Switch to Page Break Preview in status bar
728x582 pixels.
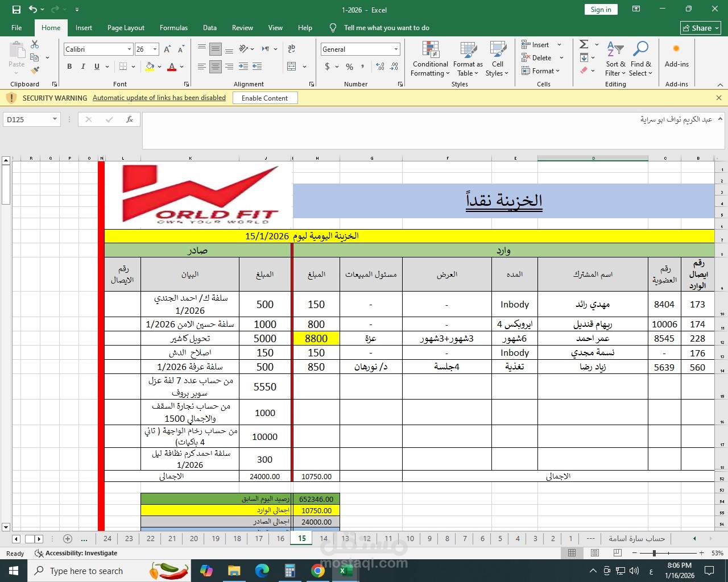click(x=617, y=552)
